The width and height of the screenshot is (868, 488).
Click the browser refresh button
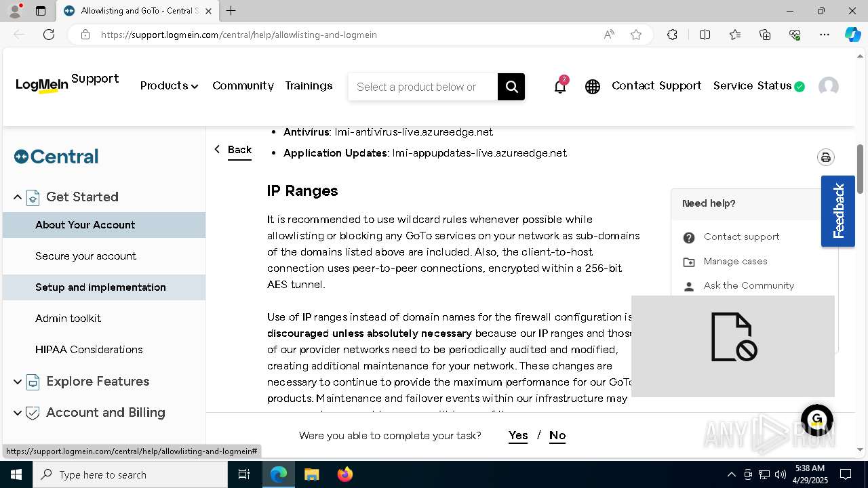[49, 35]
